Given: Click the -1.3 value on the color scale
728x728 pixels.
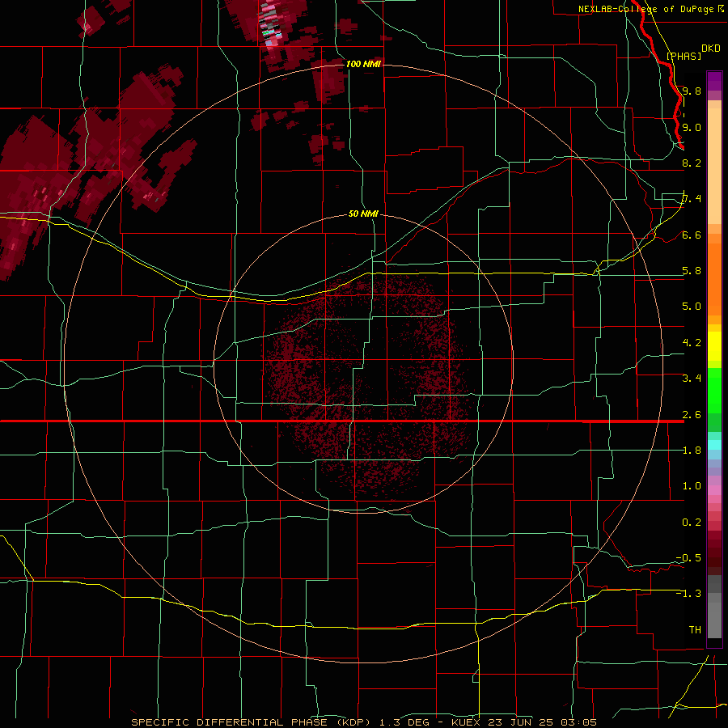Looking at the screenshot, I should [x=688, y=594].
